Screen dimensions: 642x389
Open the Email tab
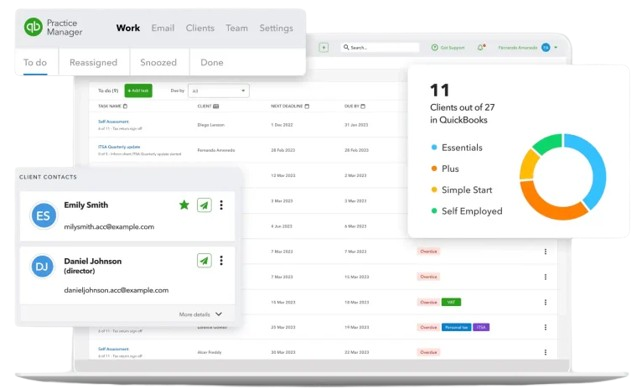pos(163,28)
